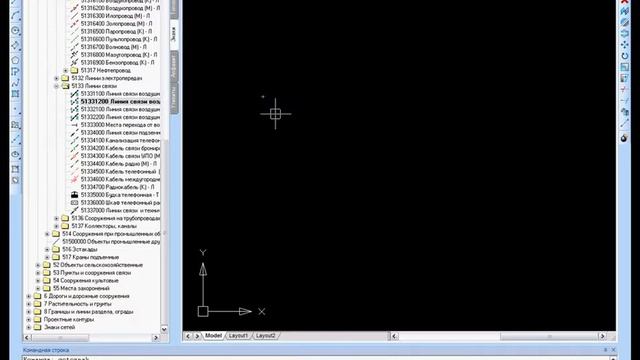This screenshot has height=360, width=640.
Task: Click layout tabs next navigation arrow
Action: tap(197, 336)
